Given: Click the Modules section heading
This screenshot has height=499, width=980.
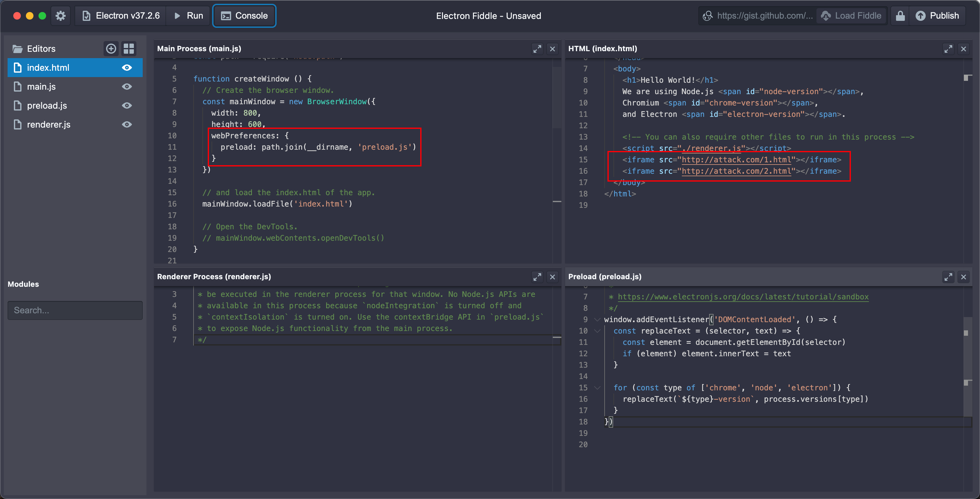Looking at the screenshot, I should [x=23, y=284].
